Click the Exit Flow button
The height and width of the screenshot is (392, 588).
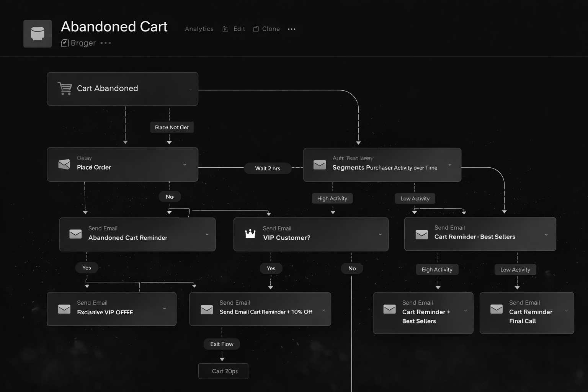pyautogui.click(x=222, y=344)
